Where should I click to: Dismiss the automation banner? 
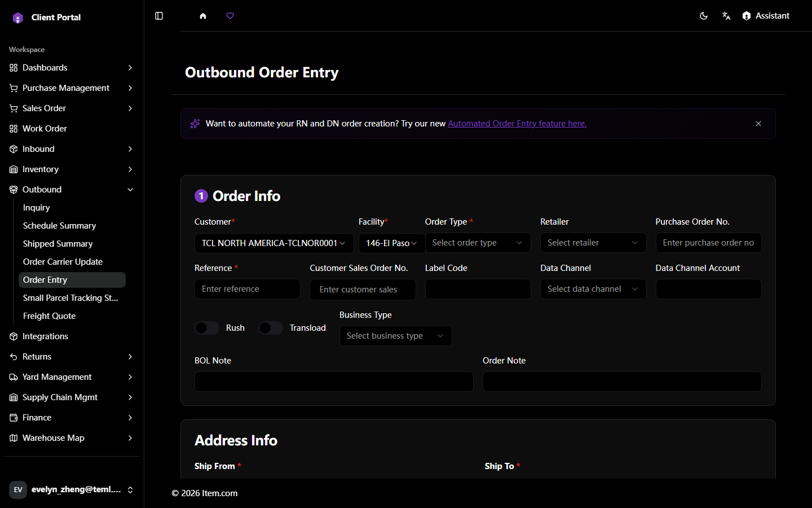pos(758,124)
